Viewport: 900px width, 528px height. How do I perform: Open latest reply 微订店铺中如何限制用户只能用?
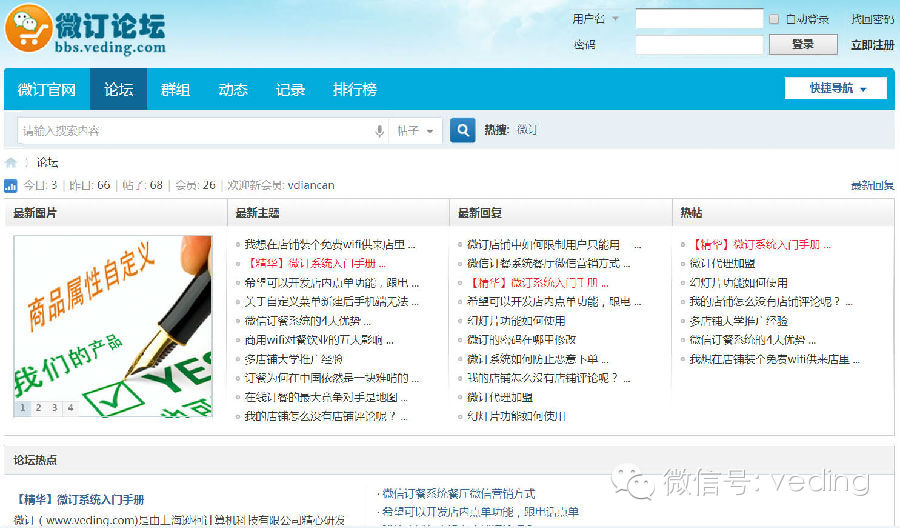click(553, 244)
